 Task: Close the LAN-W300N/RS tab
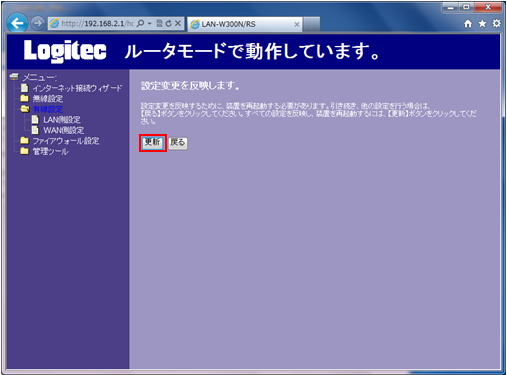[x=297, y=24]
